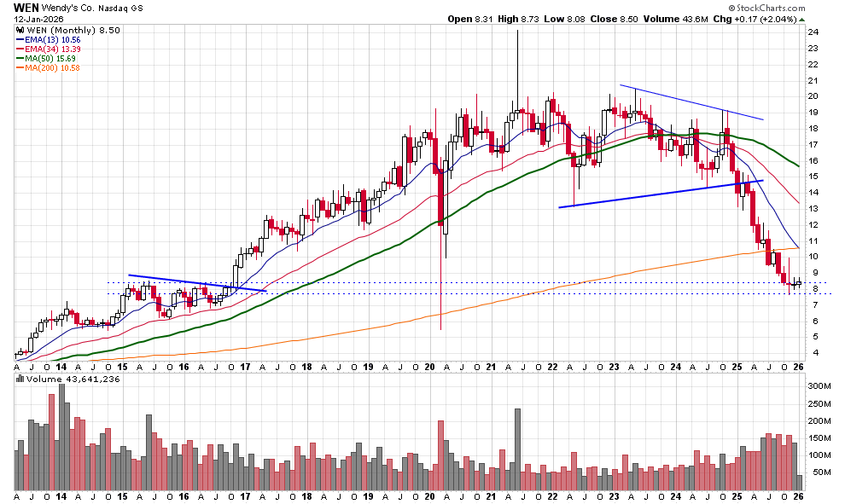Click the volume icon beside Volume 43,641,236

click(20, 379)
